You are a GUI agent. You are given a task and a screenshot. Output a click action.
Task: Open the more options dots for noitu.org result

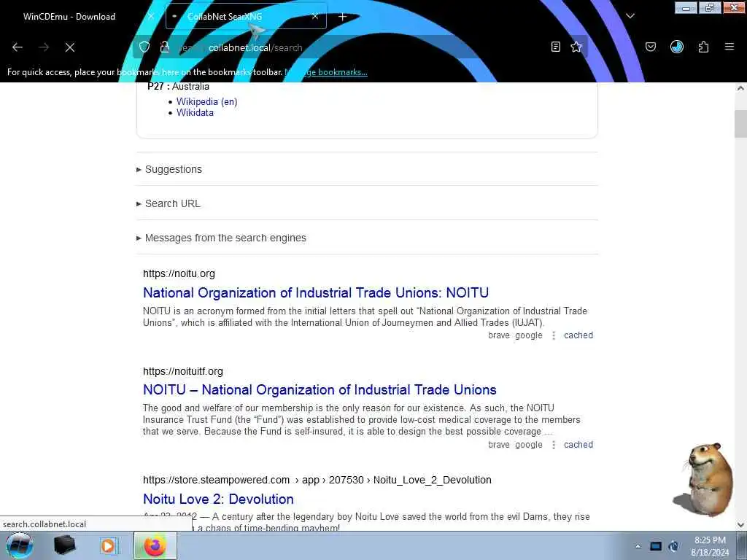point(554,335)
